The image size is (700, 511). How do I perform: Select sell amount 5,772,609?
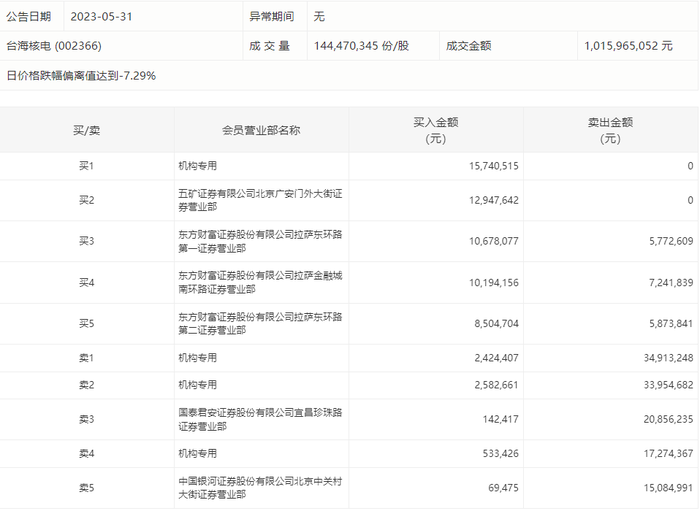(x=671, y=241)
